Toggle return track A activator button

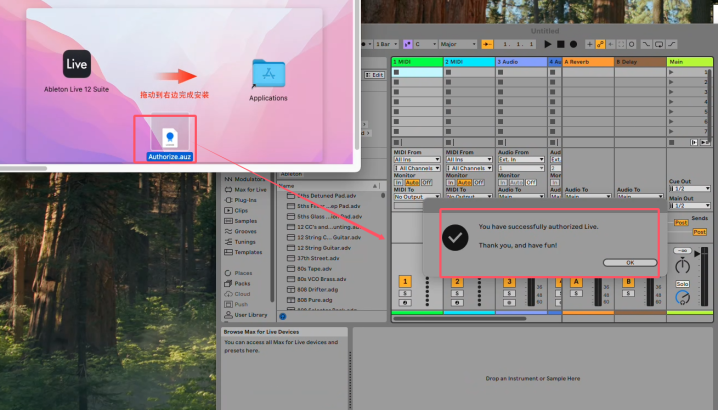[x=576, y=281]
